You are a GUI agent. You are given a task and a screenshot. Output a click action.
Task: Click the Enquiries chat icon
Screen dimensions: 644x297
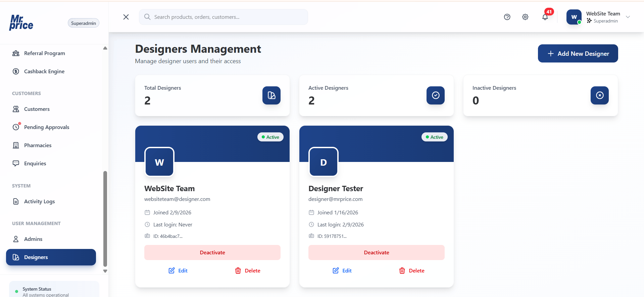click(16, 163)
